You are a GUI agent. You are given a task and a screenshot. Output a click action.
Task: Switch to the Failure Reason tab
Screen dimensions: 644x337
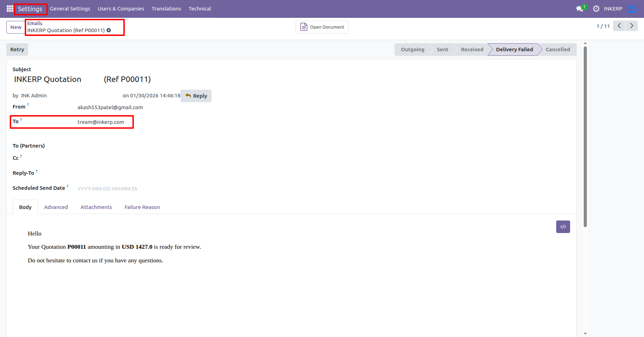pos(142,207)
